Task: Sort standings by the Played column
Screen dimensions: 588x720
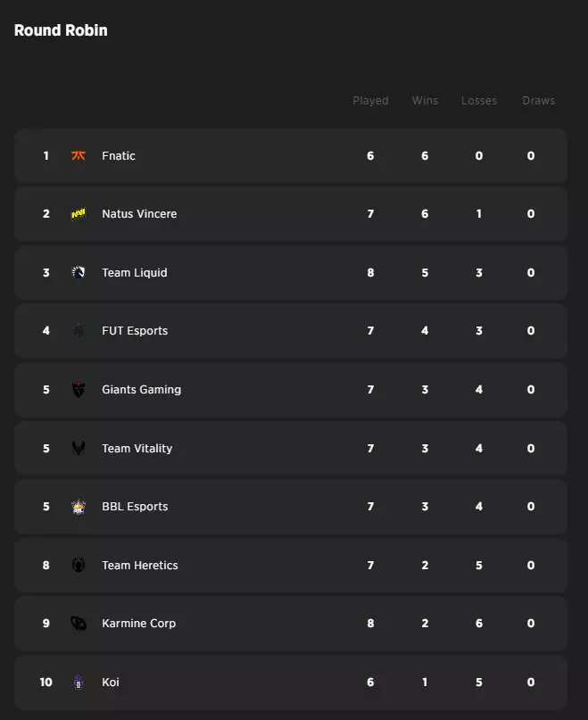Action: pyautogui.click(x=370, y=100)
